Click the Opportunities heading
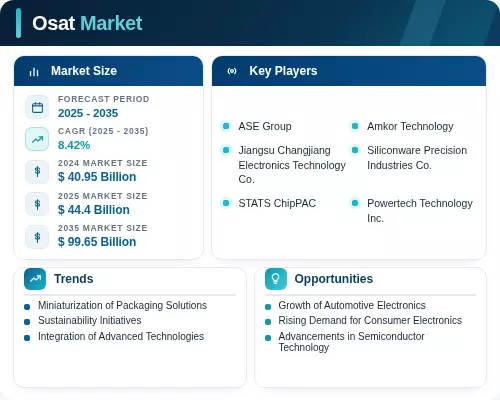 (x=334, y=279)
